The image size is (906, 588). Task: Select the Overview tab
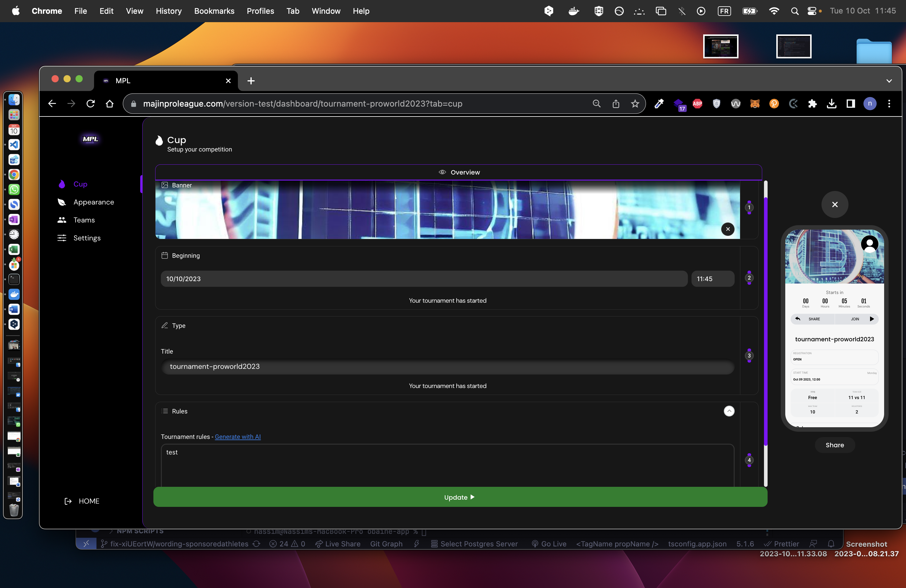coord(458,172)
